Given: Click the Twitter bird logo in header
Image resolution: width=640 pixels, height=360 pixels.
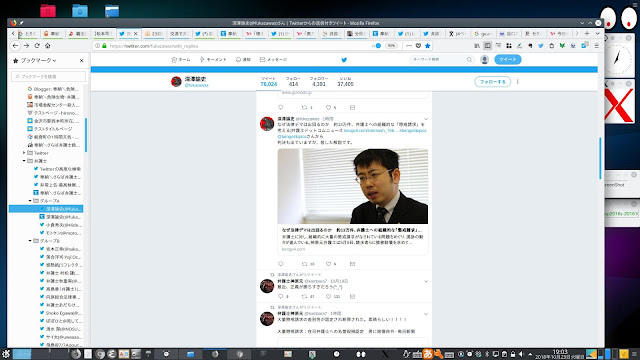Looking at the screenshot, I should click(x=344, y=60).
